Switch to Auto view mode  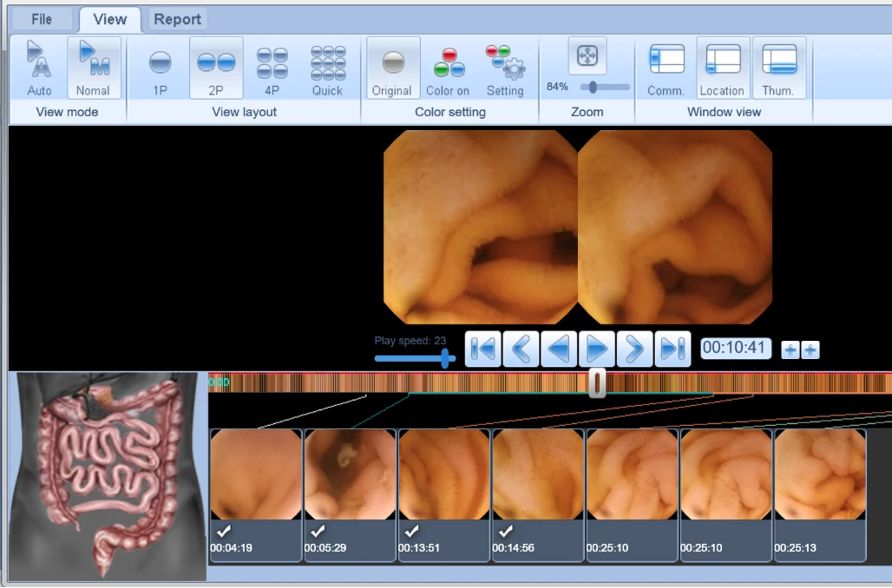39,68
